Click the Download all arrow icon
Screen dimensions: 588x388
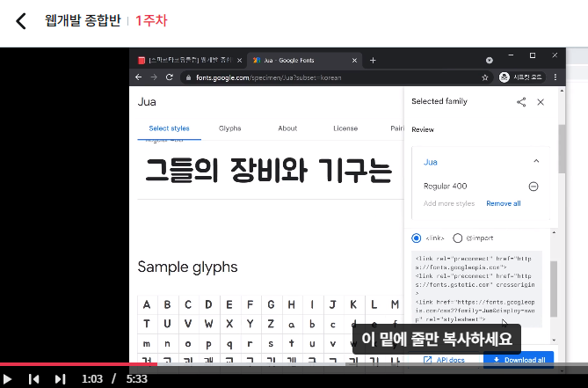click(496, 360)
